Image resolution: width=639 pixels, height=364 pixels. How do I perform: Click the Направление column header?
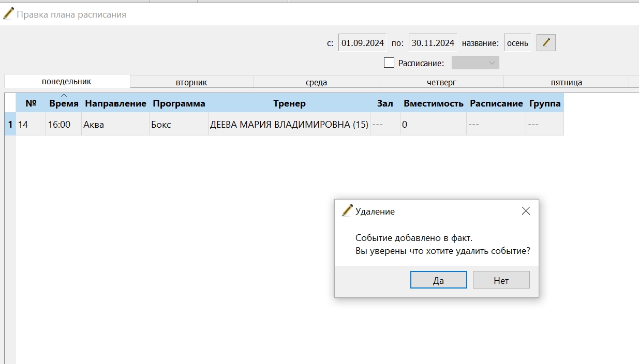(x=115, y=103)
